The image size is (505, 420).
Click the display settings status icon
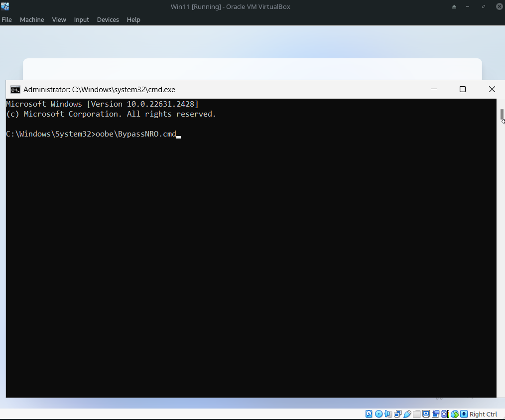(x=426, y=414)
